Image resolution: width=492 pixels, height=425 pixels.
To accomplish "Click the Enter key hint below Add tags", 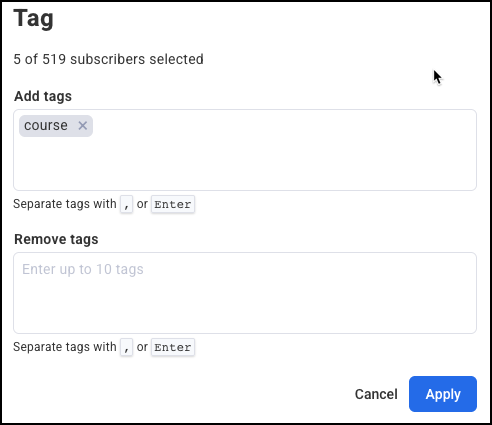I will click(173, 204).
